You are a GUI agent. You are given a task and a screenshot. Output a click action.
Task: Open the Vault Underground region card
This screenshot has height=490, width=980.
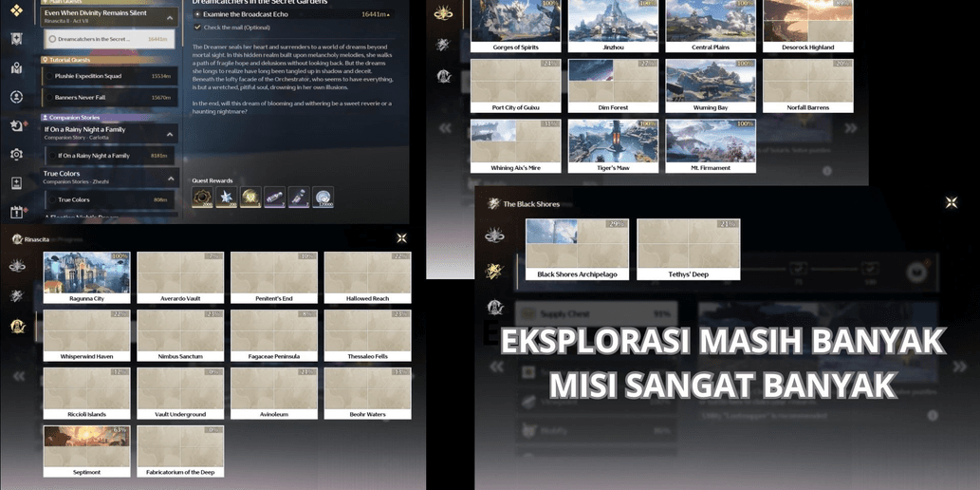(180, 394)
